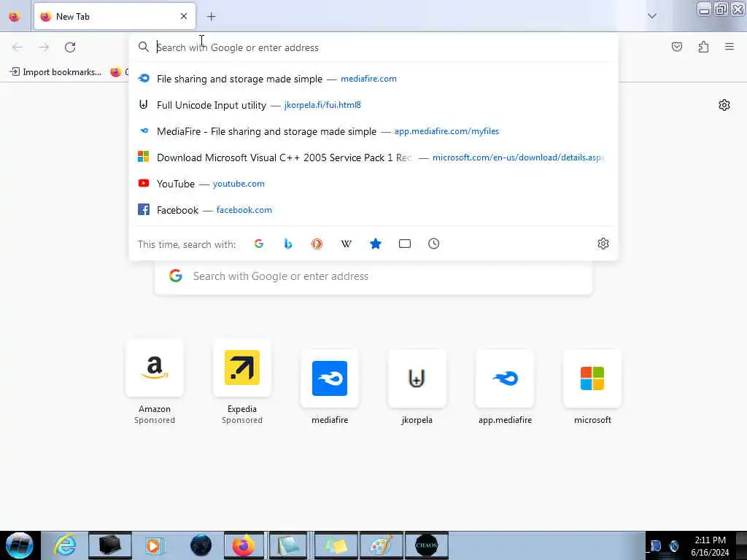Focus the URL bar search address field
The image size is (747, 560).
tap(373, 47)
